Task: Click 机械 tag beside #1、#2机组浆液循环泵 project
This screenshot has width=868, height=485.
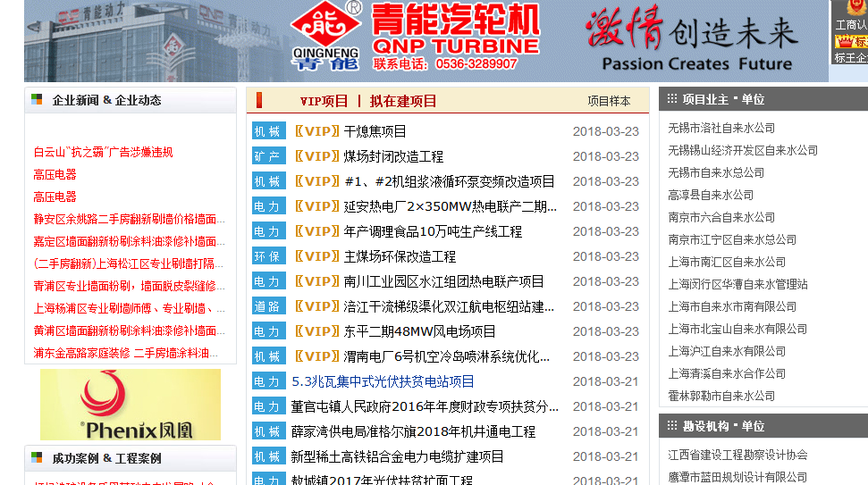Action: pyautogui.click(x=268, y=180)
